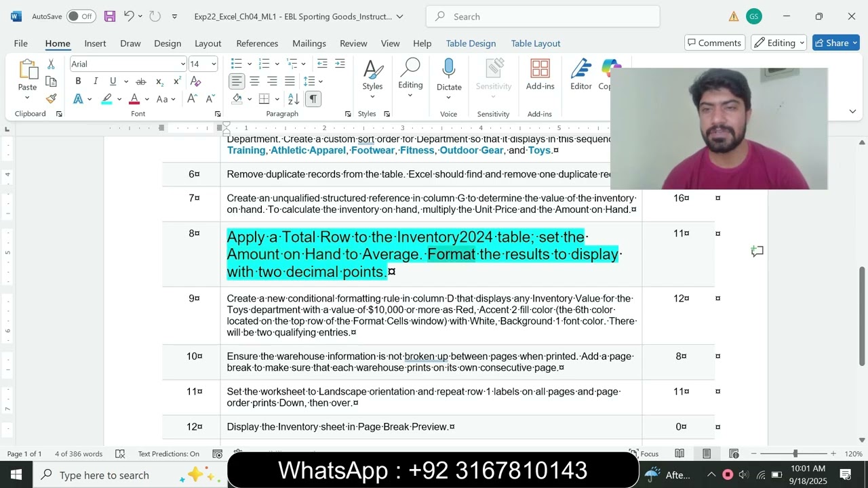Apply subscript formatting
Screen dimensions: 868x488
(159, 81)
